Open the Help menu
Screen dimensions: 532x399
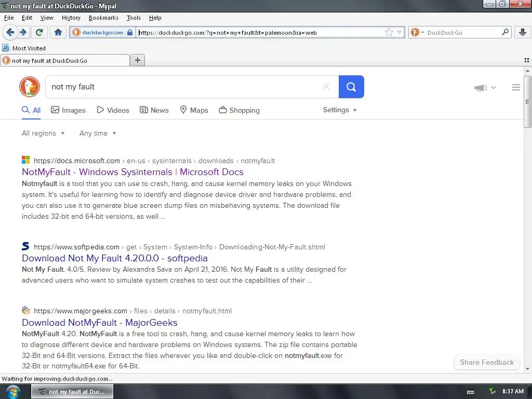coord(155,18)
